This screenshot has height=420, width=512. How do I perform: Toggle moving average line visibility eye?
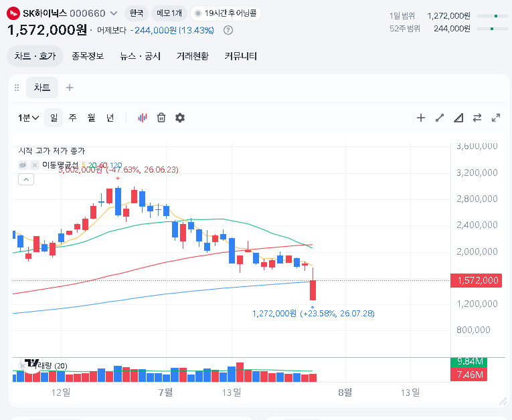coord(23,165)
